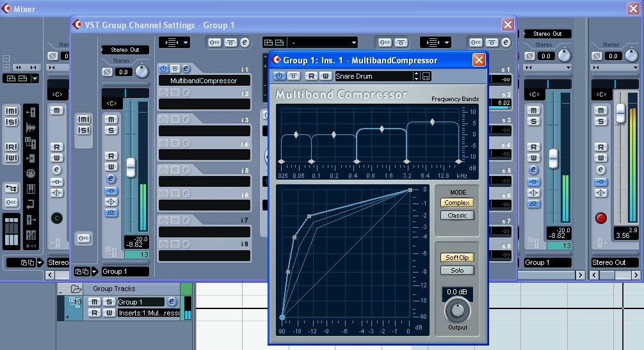Store EQ preset in Channel Settings

pyautogui.click(x=268, y=42)
